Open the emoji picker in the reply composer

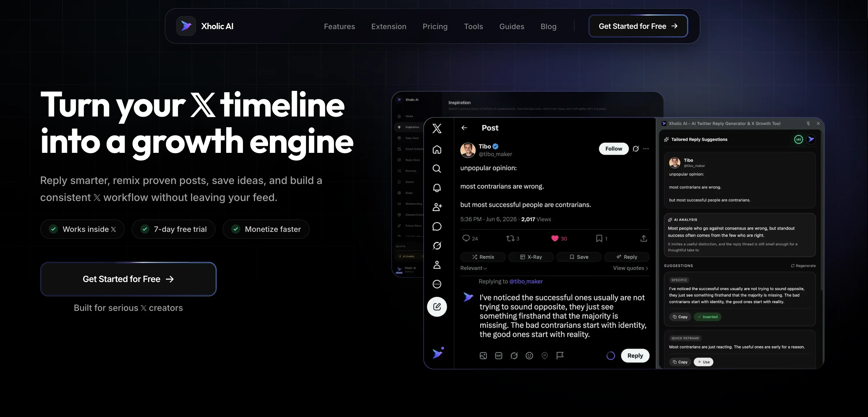(x=529, y=355)
